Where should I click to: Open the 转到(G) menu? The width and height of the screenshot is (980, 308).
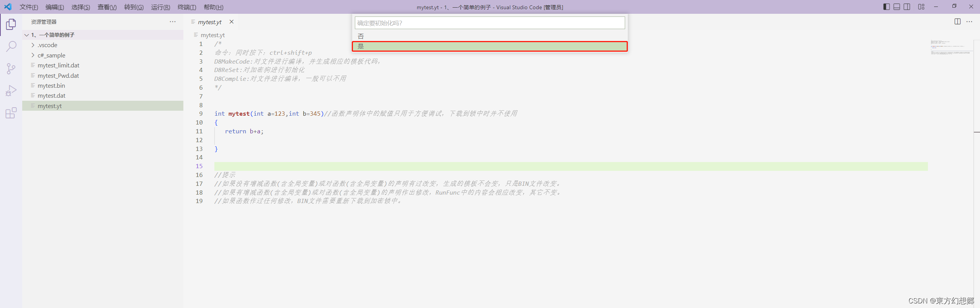point(134,7)
